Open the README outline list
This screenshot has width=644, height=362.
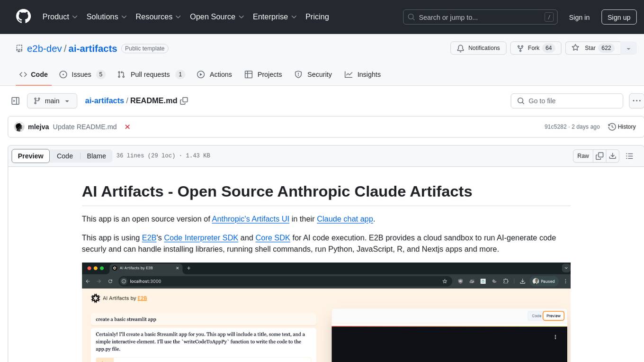pyautogui.click(x=629, y=156)
